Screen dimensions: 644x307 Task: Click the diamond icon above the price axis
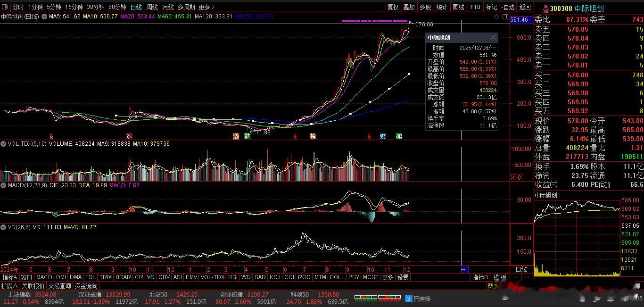click(x=496, y=17)
